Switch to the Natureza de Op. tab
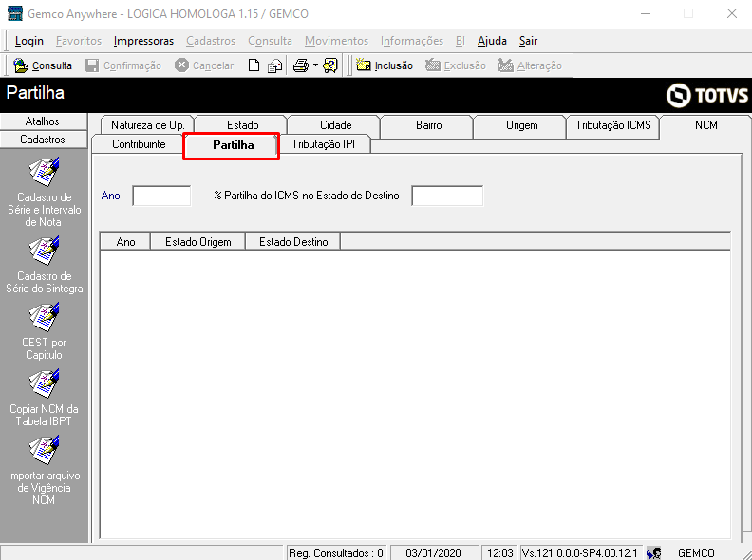Viewport: 752px width, 560px height. tap(147, 125)
